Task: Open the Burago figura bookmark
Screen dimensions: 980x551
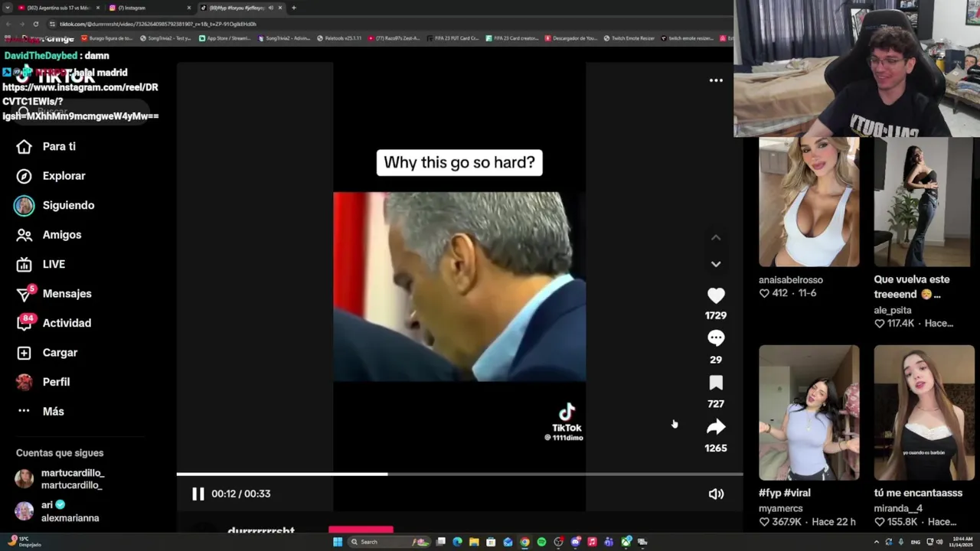Action: click(107, 38)
